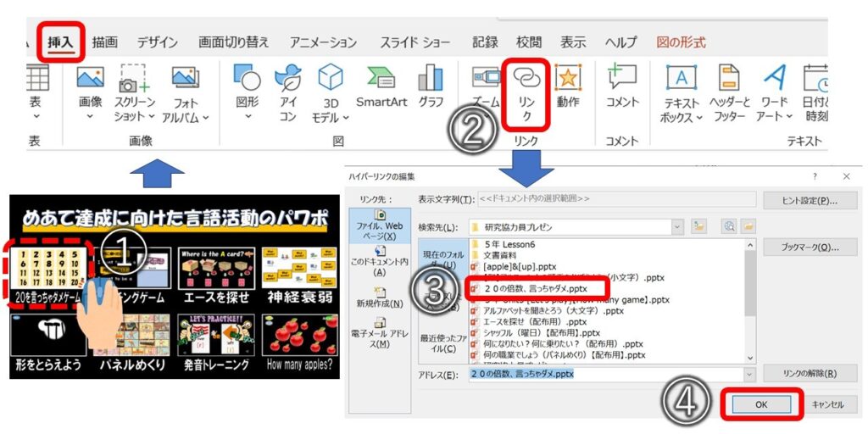Add a コメント (comment) via ribbon icon
Viewport: 868px width, 434px height.
click(622, 79)
